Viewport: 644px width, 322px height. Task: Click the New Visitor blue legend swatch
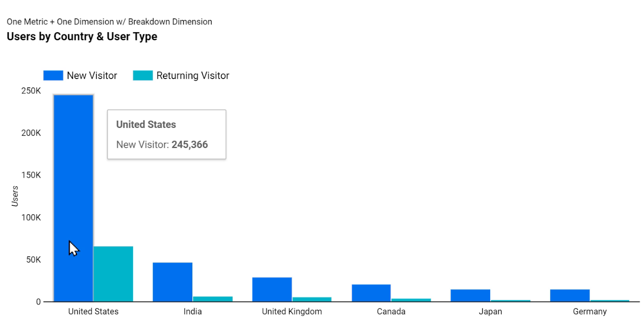(x=53, y=76)
